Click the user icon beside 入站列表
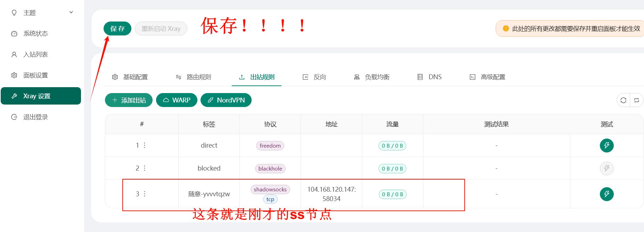Screen dimensions: 644x232 click(14, 55)
